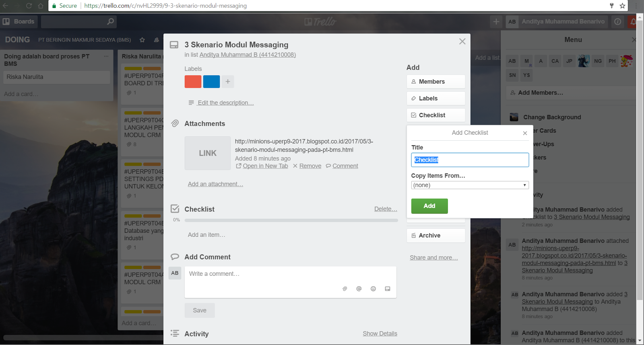Delete the checklist
The image size is (644, 345).
386,209
